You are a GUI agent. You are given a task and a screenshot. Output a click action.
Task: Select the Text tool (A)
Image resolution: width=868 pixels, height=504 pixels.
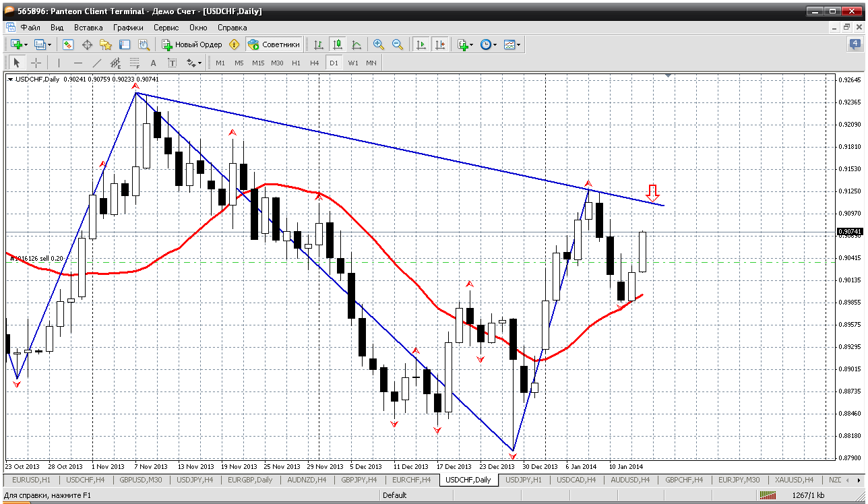point(154,63)
